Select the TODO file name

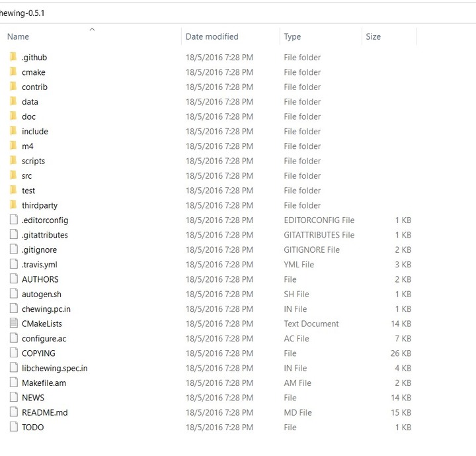[33, 428]
